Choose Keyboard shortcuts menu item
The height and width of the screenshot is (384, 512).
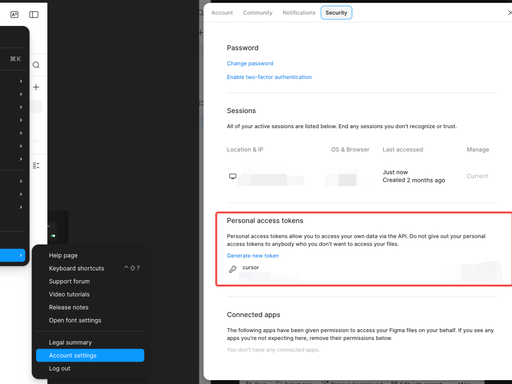point(90,268)
